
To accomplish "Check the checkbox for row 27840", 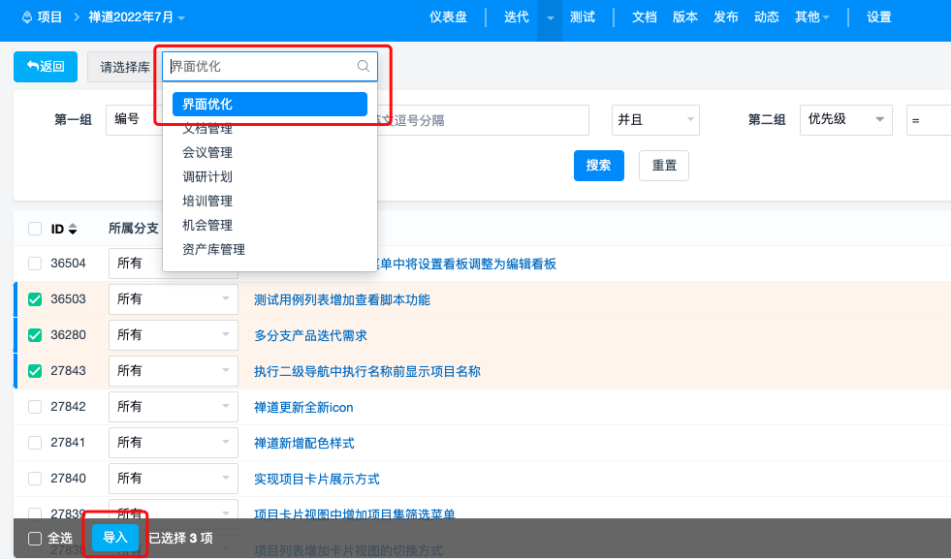I will [x=35, y=479].
